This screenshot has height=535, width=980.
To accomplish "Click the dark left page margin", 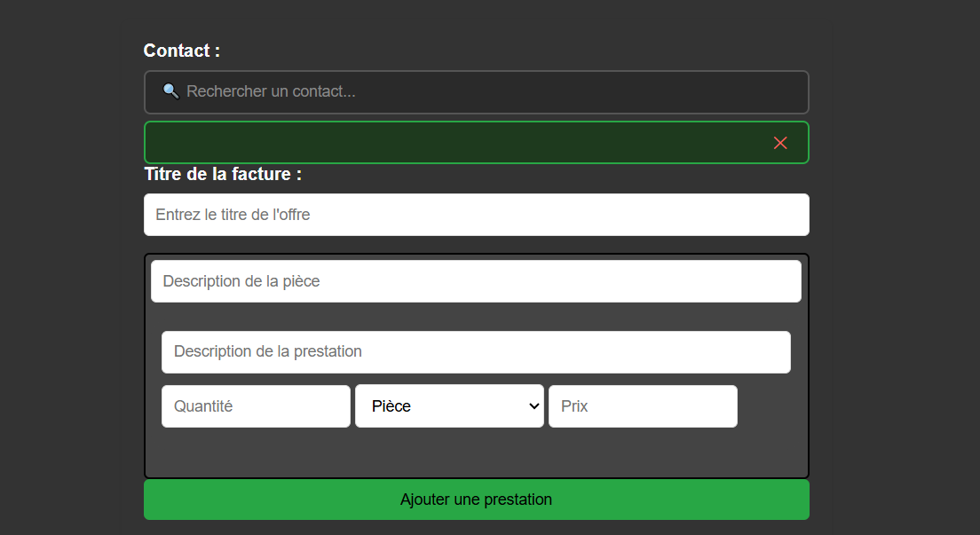I will coord(59,268).
